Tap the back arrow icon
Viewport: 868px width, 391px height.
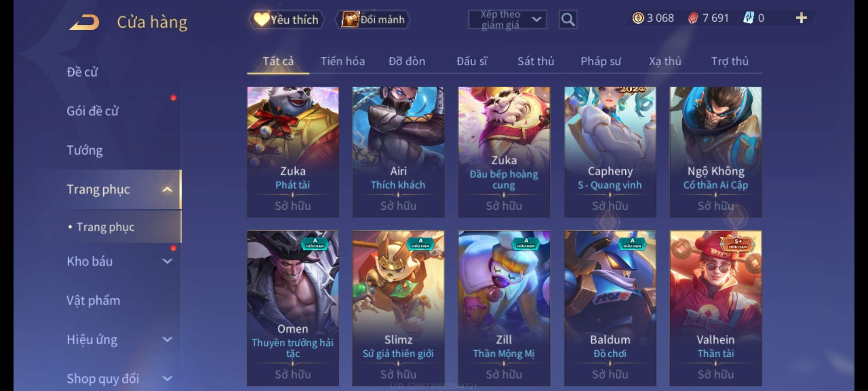85,22
